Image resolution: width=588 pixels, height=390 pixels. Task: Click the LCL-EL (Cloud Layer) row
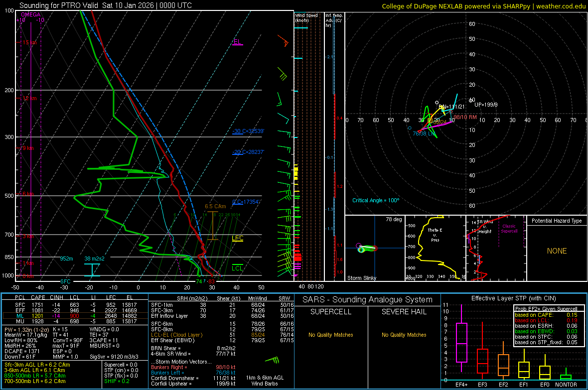(222, 335)
